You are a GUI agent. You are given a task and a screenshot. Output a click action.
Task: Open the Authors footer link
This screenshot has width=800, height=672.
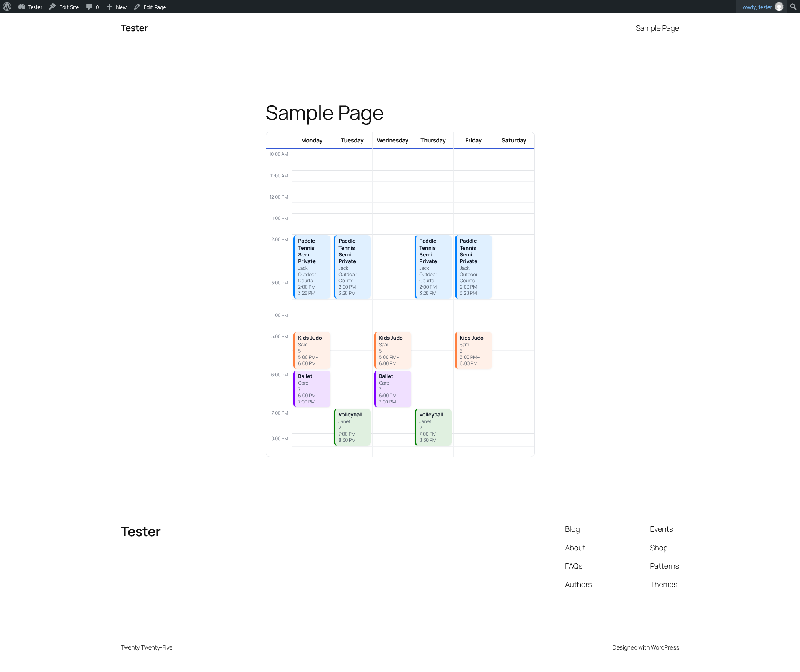tap(578, 585)
